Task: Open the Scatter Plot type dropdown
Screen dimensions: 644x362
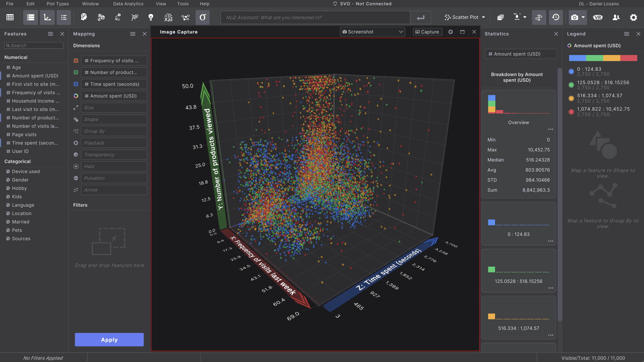Action: coord(465,17)
